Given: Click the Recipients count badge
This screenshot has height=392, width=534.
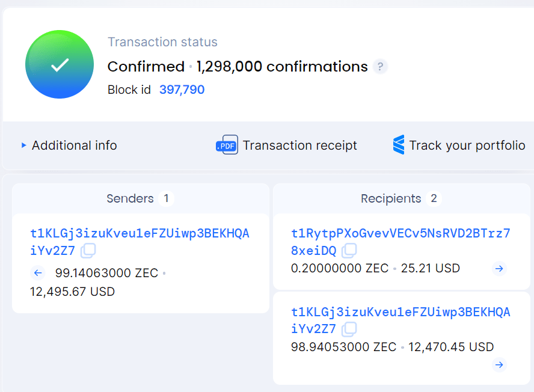Looking at the screenshot, I should (x=434, y=198).
